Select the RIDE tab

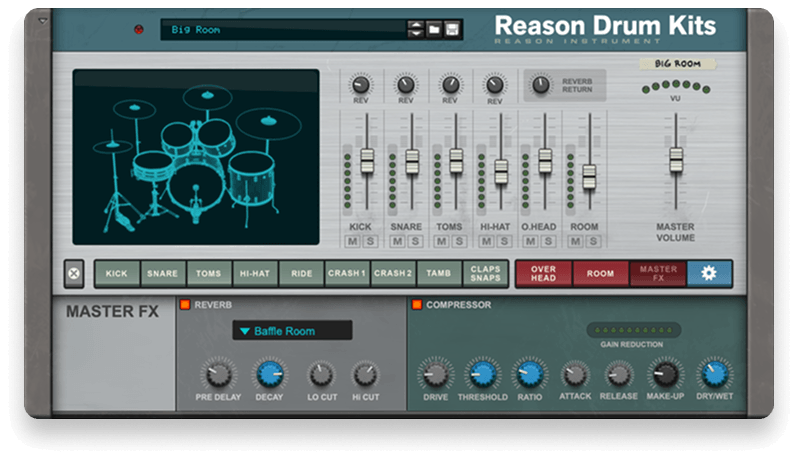301,274
